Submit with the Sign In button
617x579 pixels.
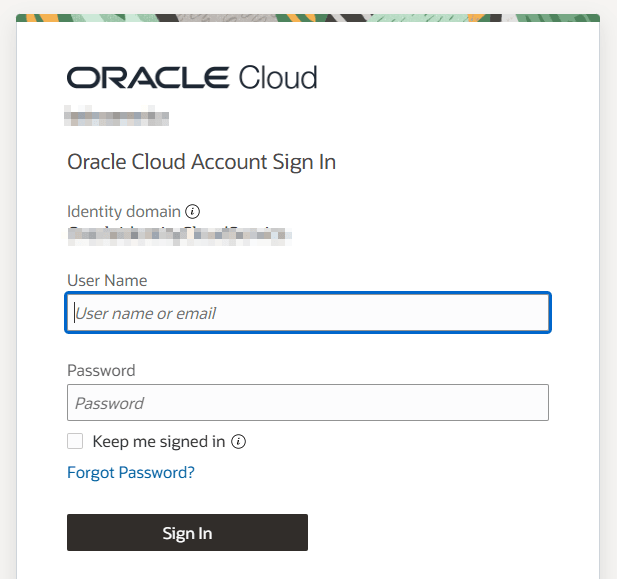click(x=187, y=533)
